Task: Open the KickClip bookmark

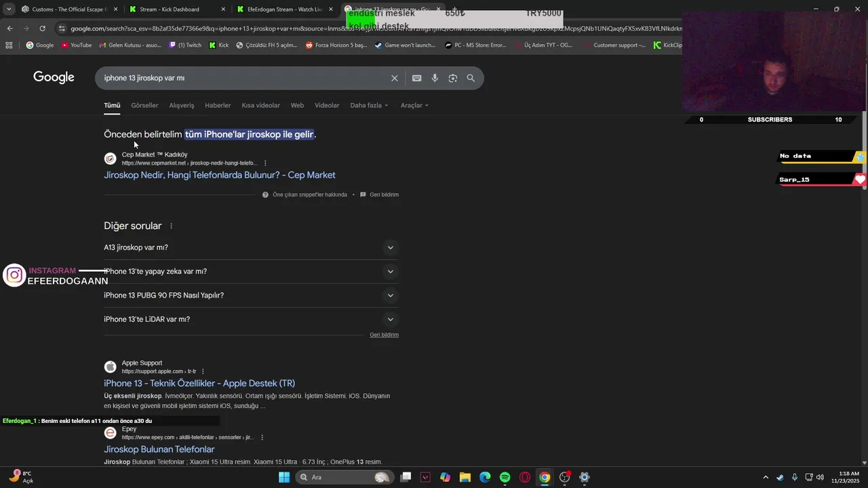Action: pyautogui.click(x=668, y=45)
